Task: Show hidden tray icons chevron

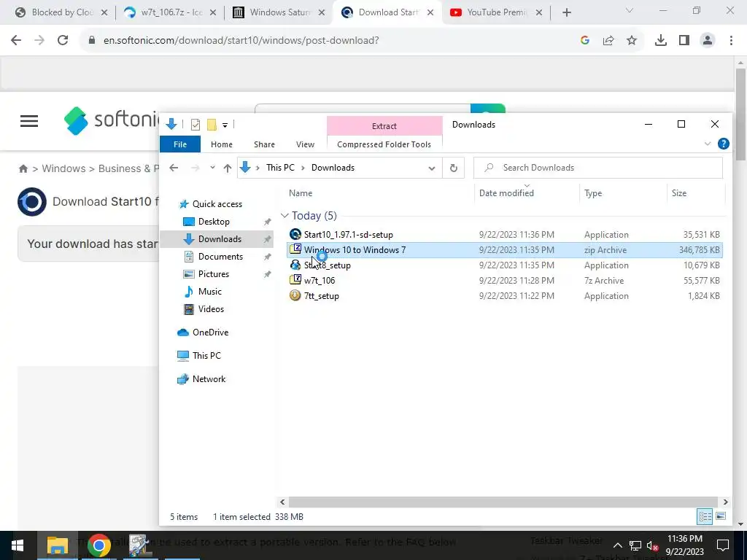Action: pyautogui.click(x=617, y=545)
